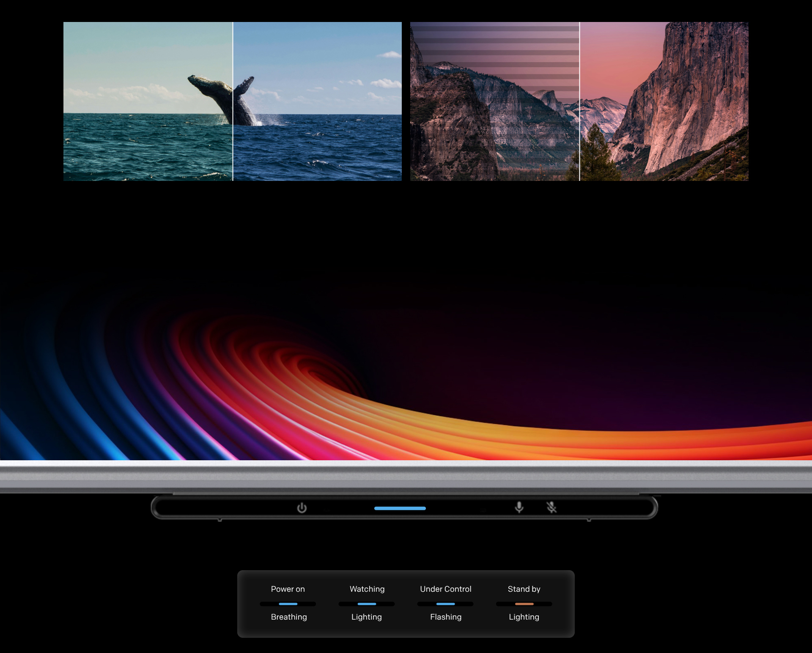This screenshot has height=653, width=812.
Task: Select the Stand by label
Action: coord(524,589)
